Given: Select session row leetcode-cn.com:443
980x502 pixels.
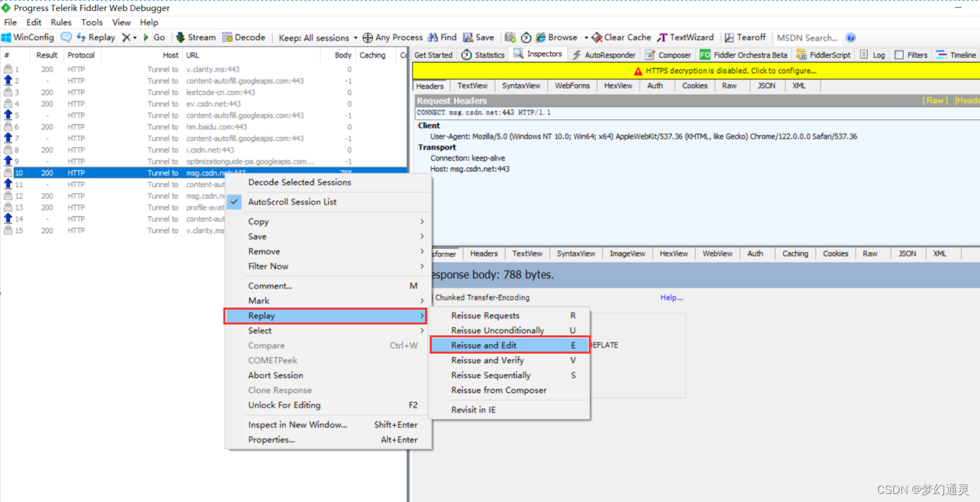Looking at the screenshot, I should (x=203, y=92).
